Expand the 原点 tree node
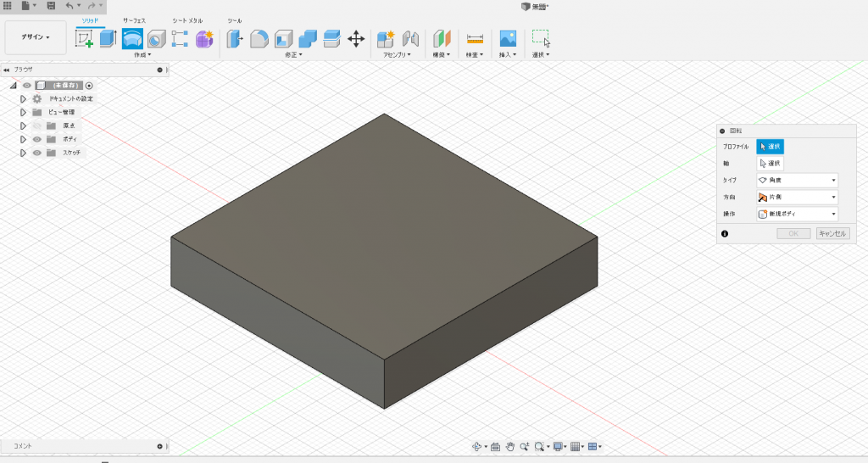 coord(23,126)
